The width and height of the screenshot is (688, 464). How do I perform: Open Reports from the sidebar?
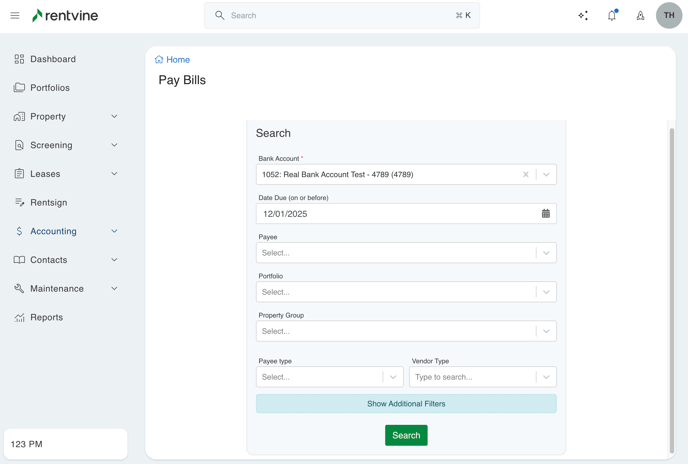(x=46, y=318)
